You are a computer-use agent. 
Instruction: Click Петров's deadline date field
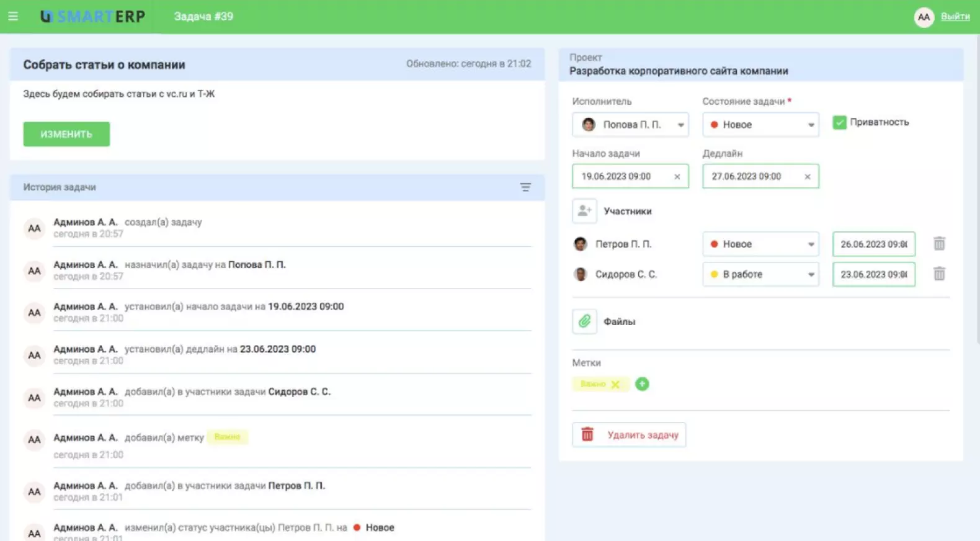873,244
